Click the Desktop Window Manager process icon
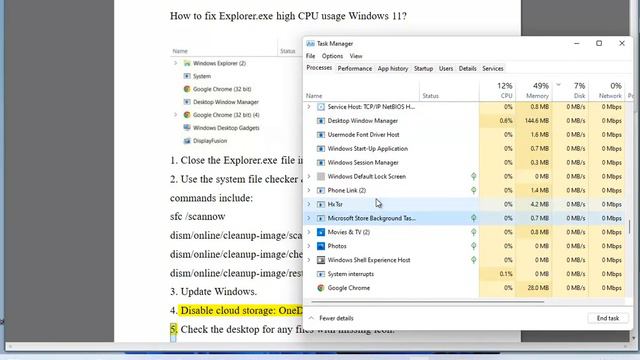 (321, 121)
